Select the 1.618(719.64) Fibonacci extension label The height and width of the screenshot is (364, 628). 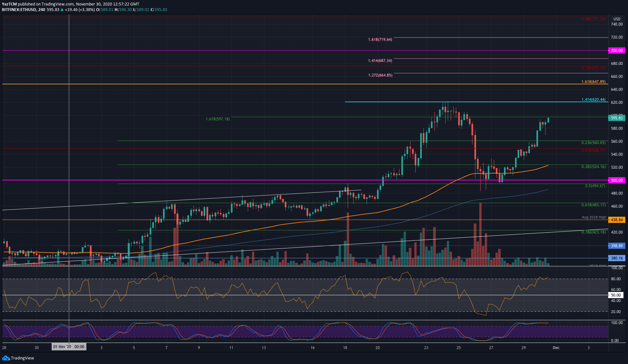click(x=380, y=40)
